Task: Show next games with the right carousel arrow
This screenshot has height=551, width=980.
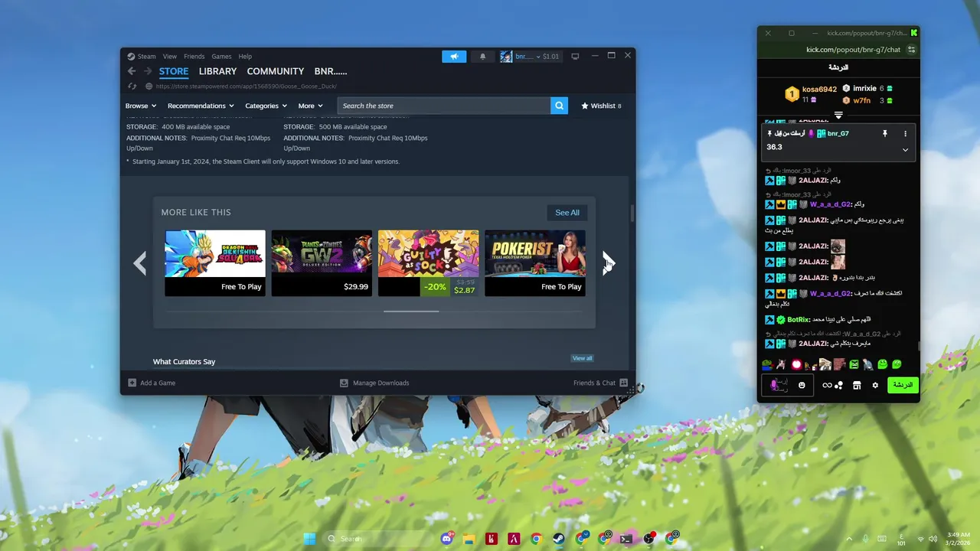Action: point(609,263)
